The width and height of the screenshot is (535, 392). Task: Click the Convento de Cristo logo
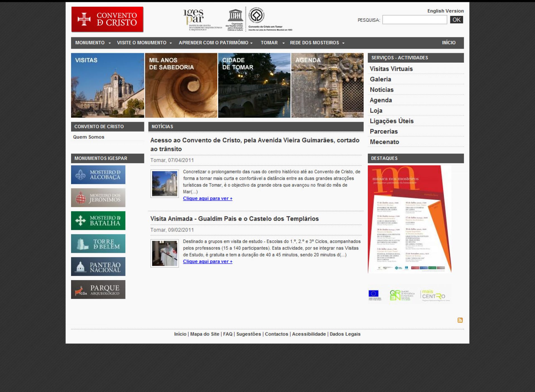pos(107,19)
